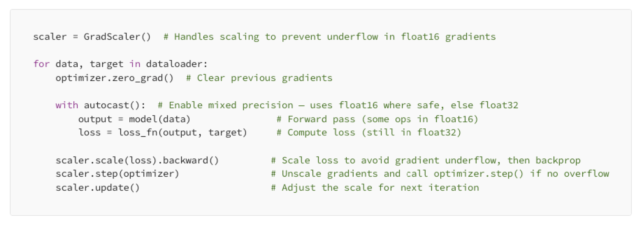Click the purple 'with' keyword
This screenshot has width=644, height=227.
point(67,105)
